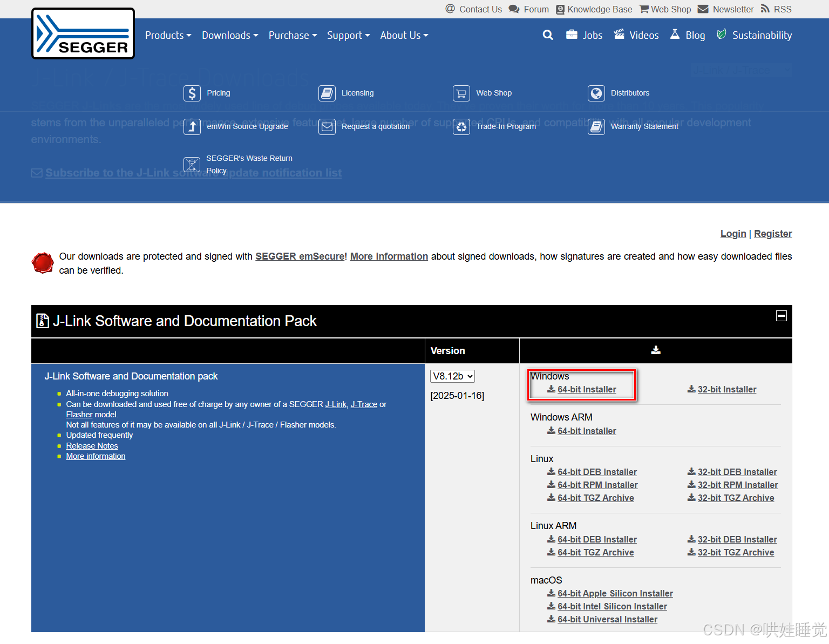Click the top bar Web Shop cart icon

(644, 9)
